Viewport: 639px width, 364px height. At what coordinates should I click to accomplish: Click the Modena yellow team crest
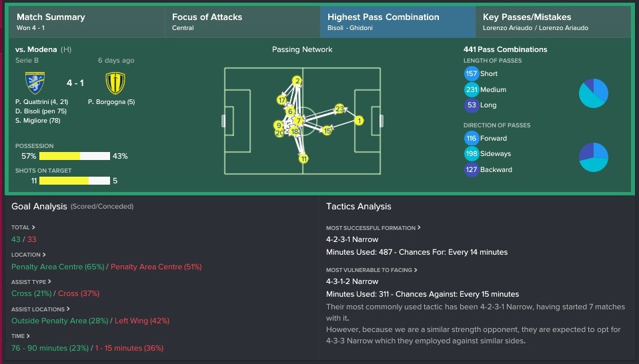pos(115,83)
